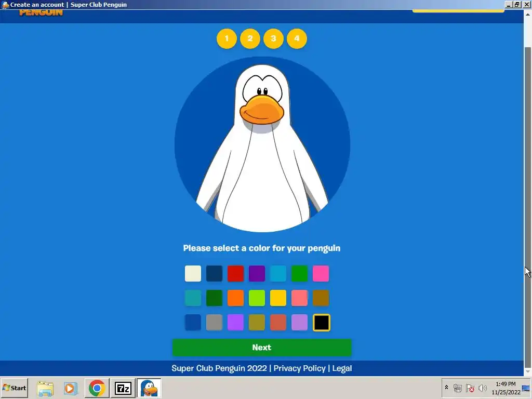532x399 pixels.
Task: Pick the royal blue swatch in bottom row
Action: tap(193, 322)
